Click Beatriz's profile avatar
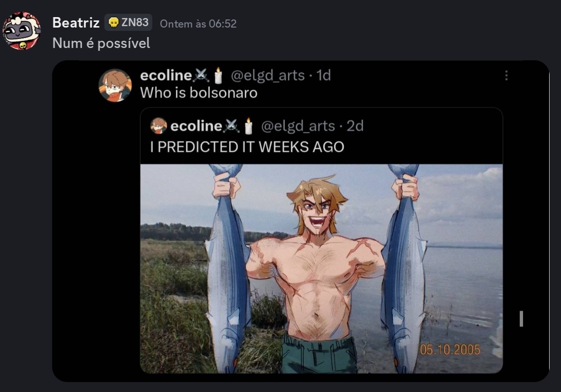 point(22,31)
